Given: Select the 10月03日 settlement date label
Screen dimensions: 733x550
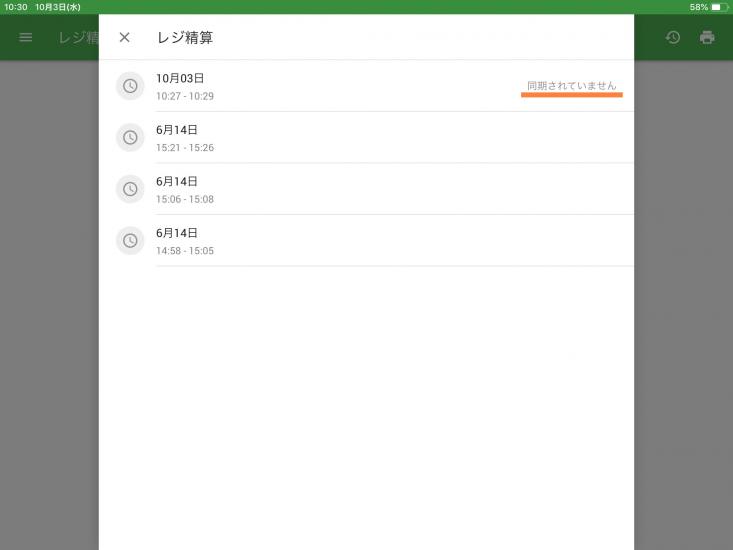Looking at the screenshot, I should coord(180,78).
